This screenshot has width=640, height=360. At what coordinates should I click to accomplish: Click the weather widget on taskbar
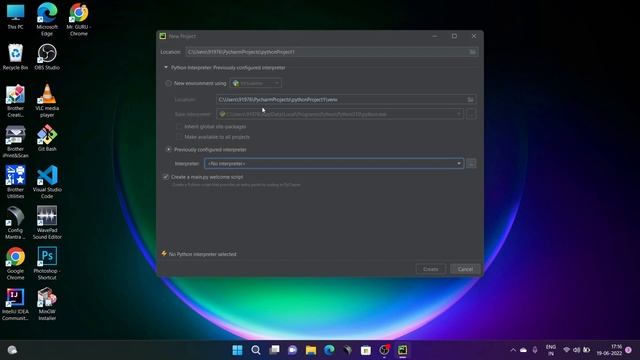pyautogui.click(x=12, y=350)
